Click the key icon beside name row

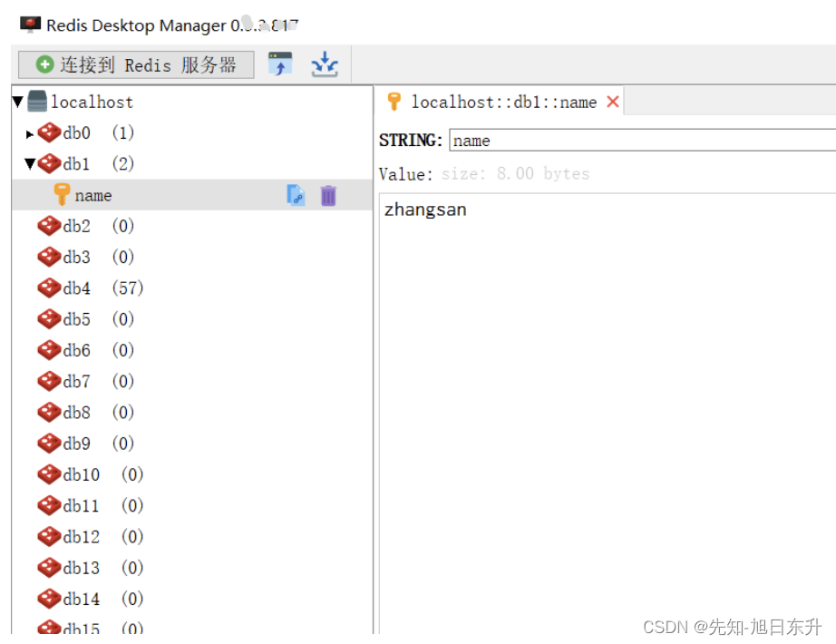coord(62,194)
